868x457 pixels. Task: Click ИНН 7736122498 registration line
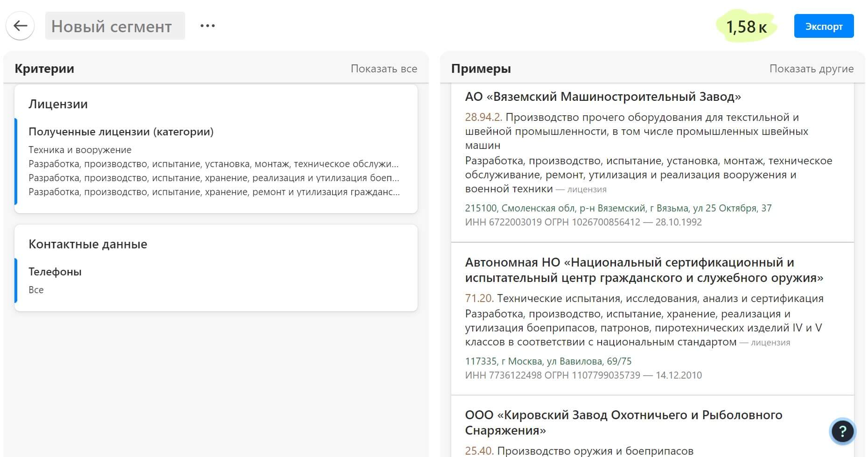click(x=583, y=375)
